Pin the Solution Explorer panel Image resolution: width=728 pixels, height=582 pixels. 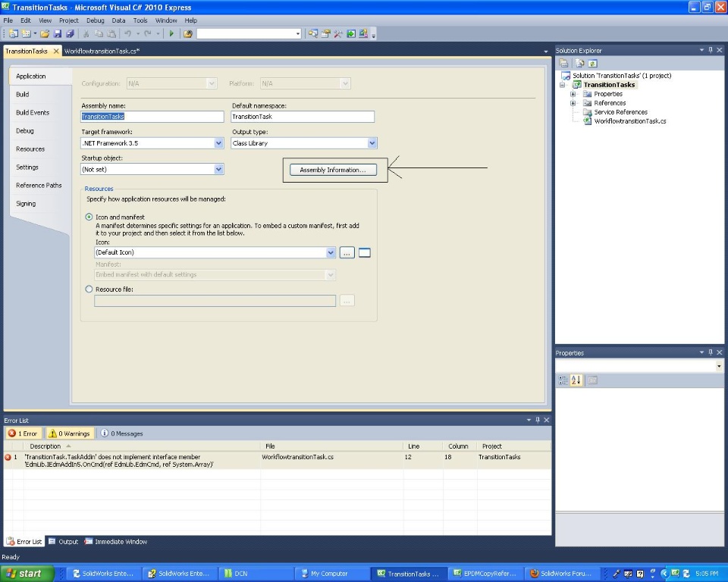(x=711, y=50)
